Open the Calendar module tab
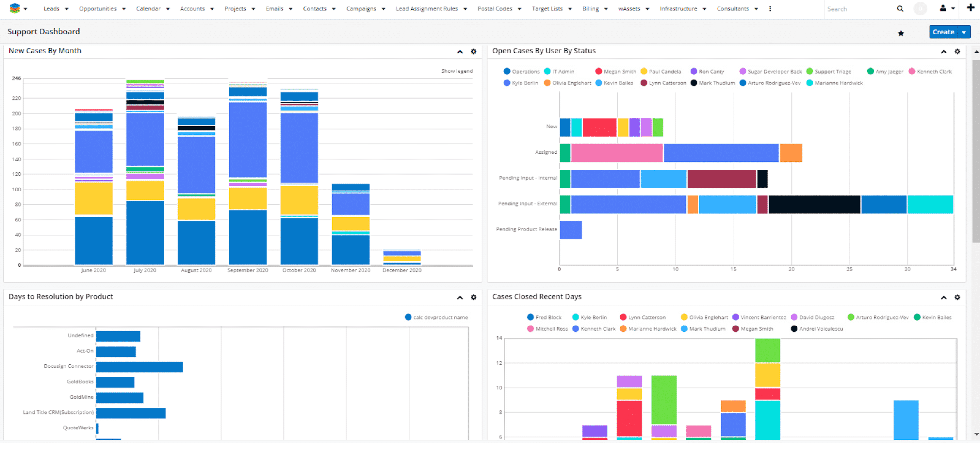 [148, 9]
